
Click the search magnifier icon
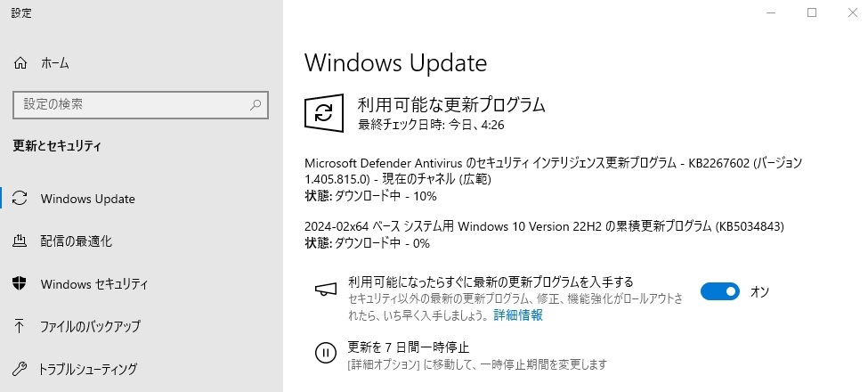(x=256, y=105)
